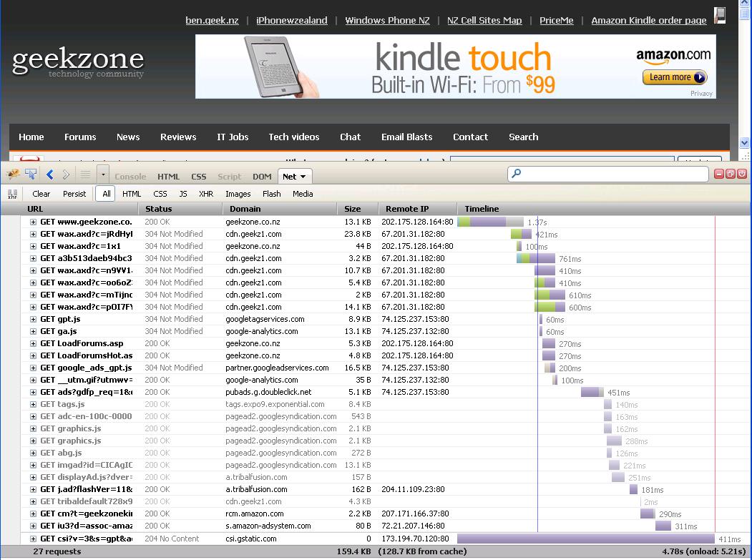Filter requests by JS
Image resolution: width=752 pixels, height=560 pixels.
click(x=183, y=194)
